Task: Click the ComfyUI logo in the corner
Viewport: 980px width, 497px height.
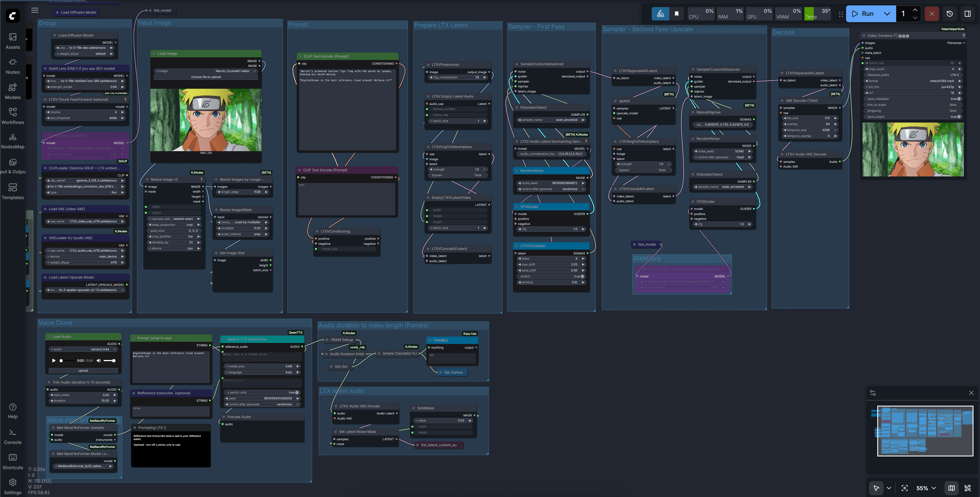Action: (12, 16)
